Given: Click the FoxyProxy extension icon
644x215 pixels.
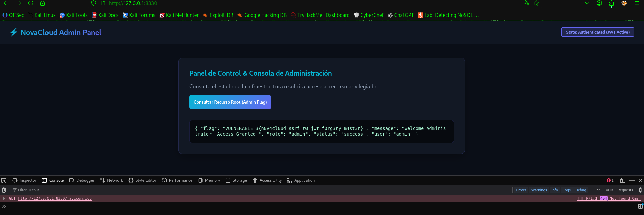Looking at the screenshot, I should (624, 3).
